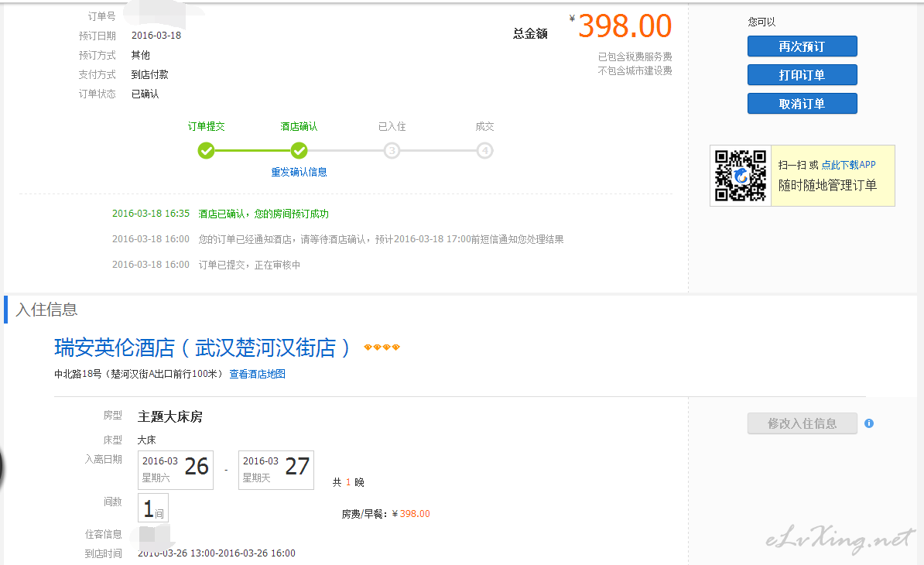
Task: Click the step 4 成交 circle
Action: [484, 152]
